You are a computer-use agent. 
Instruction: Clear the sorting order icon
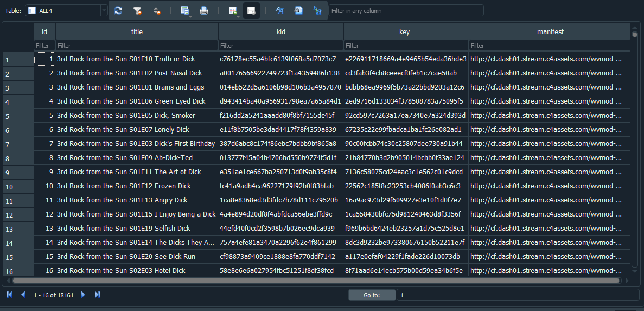(x=157, y=11)
